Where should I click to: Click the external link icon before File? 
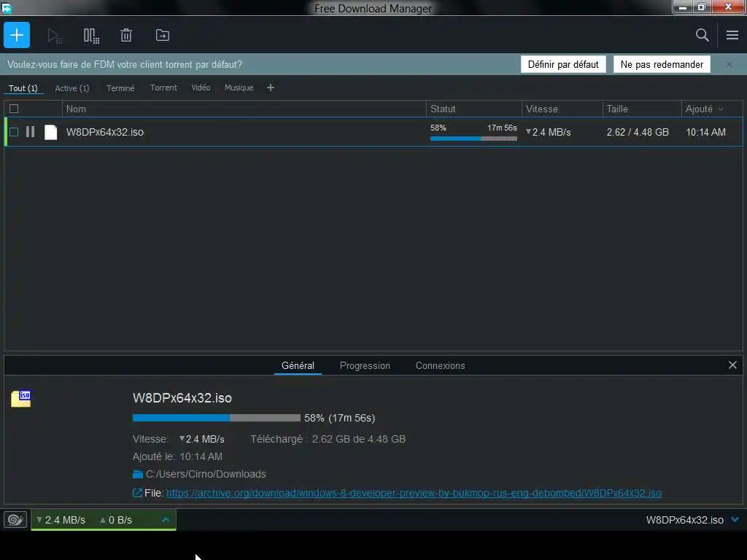137,493
